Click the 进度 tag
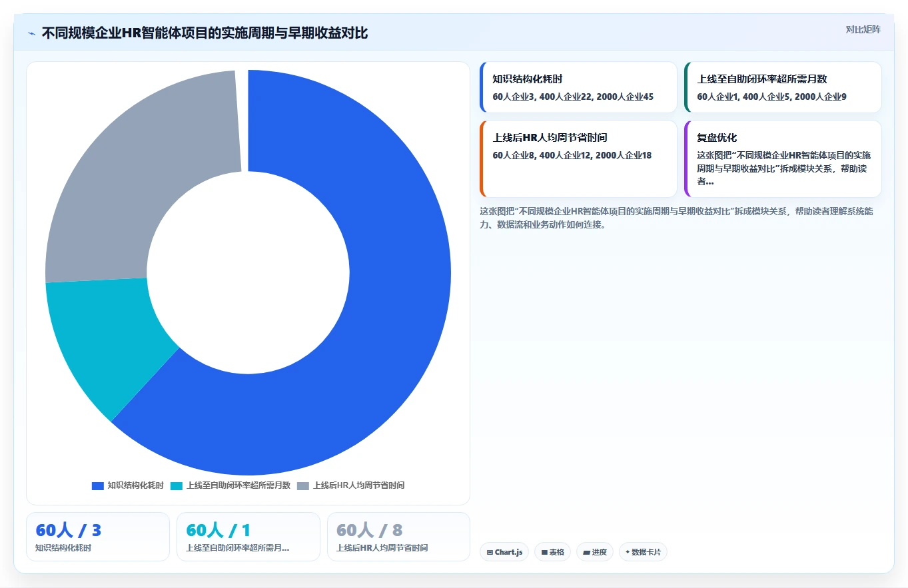Viewport: 908px width, 588px height. [x=594, y=552]
